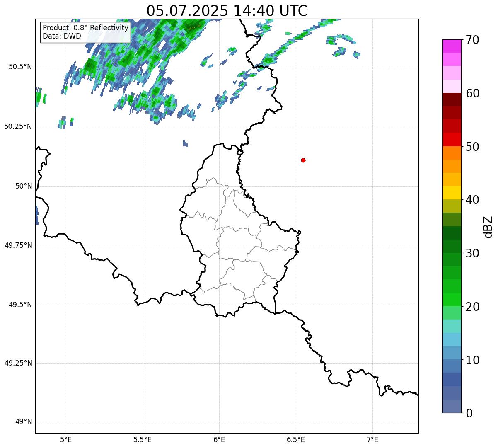
Task: Click the 49.25°N latitude label
Action: pyautogui.click(x=18, y=363)
